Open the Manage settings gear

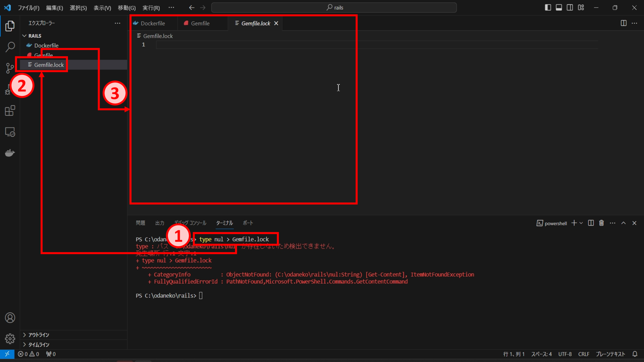click(10, 339)
